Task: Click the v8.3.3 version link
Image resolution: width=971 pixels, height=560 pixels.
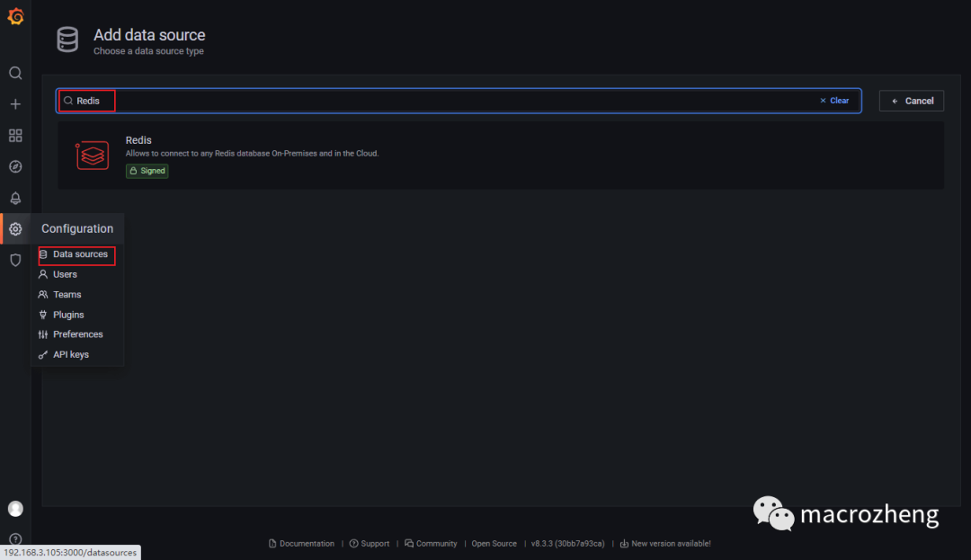Action: point(567,543)
